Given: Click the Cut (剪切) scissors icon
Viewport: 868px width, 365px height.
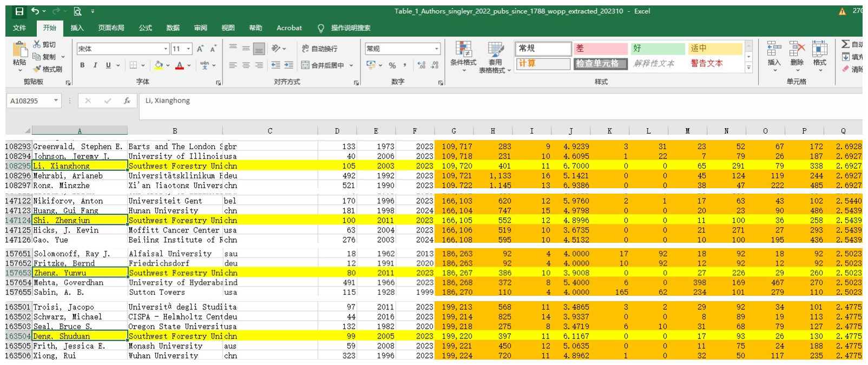Looking at the screenshot, I should (x=37, y=44).
